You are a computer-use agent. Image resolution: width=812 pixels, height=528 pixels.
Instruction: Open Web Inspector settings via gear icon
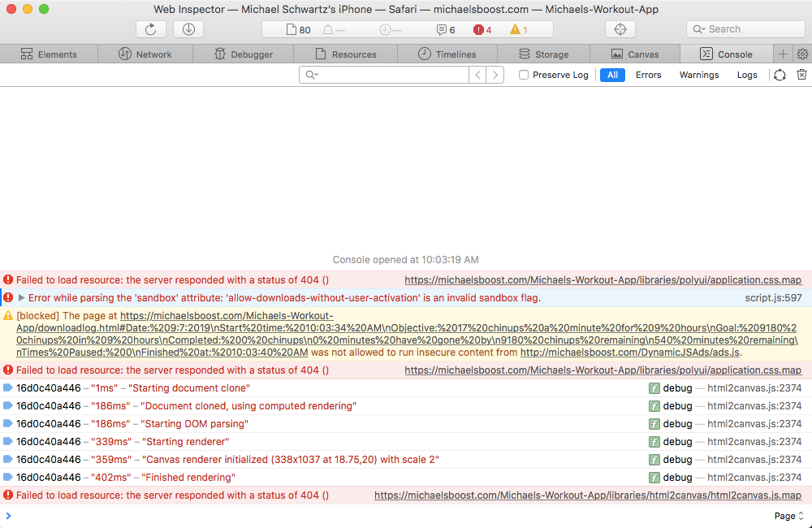[802, 53]
